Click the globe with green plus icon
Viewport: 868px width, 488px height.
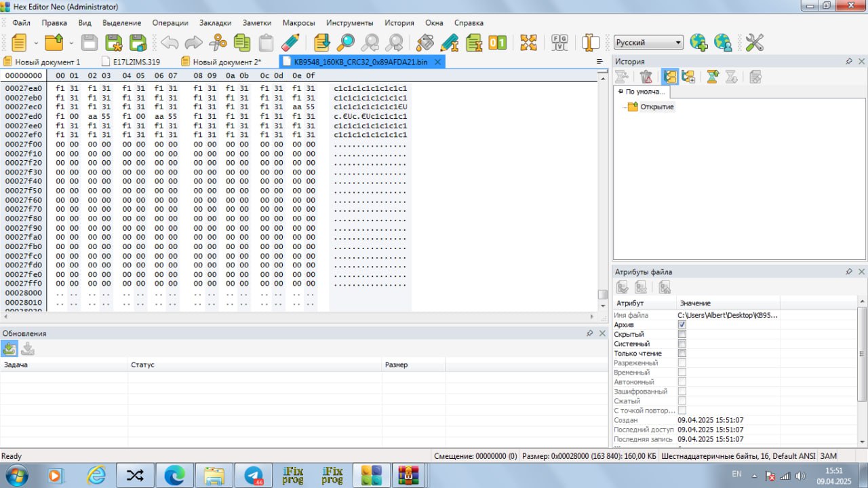tap(698, 43)
